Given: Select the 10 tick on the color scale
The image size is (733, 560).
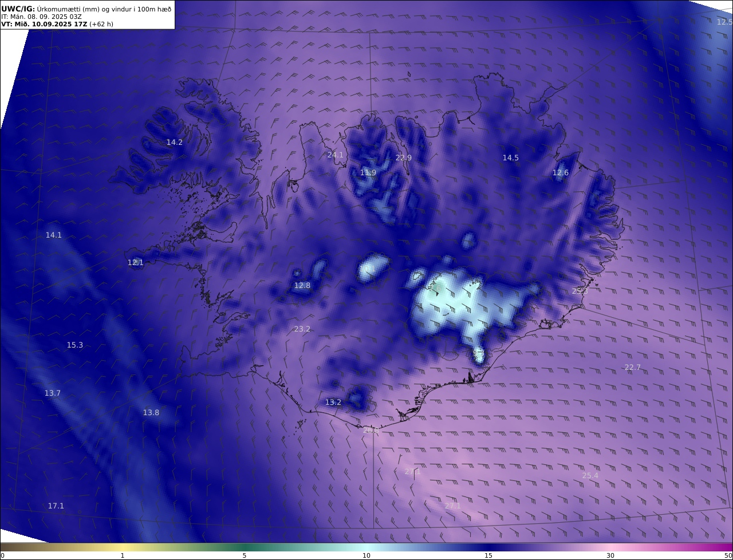Looking at the screenshot, I should (x=366, y=555).
